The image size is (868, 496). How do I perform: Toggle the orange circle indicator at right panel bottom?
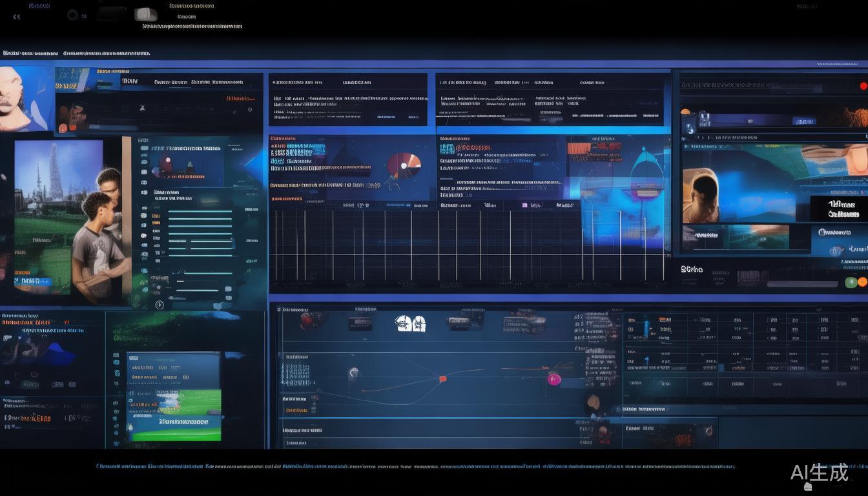point(862,282)
